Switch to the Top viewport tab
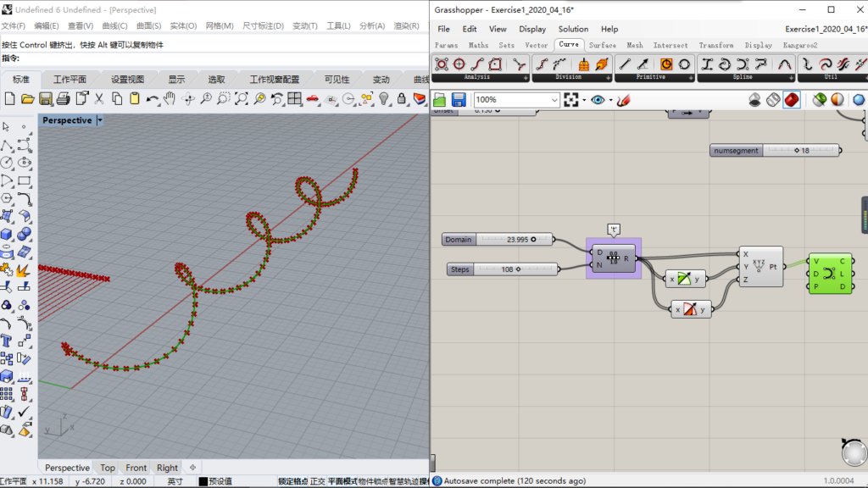This screenshot has height=488, width=868. point(108,468)
